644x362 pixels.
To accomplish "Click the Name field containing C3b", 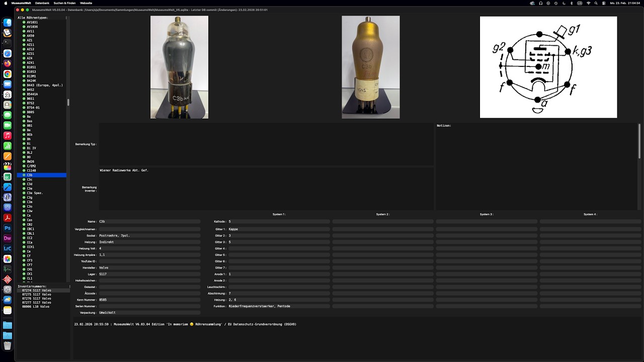I will click(149, 221).
